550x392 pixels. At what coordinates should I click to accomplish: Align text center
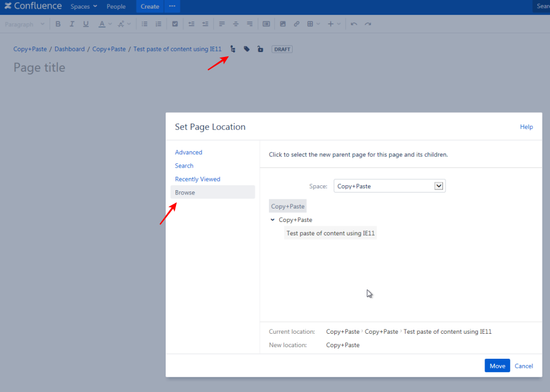point(236,24)
